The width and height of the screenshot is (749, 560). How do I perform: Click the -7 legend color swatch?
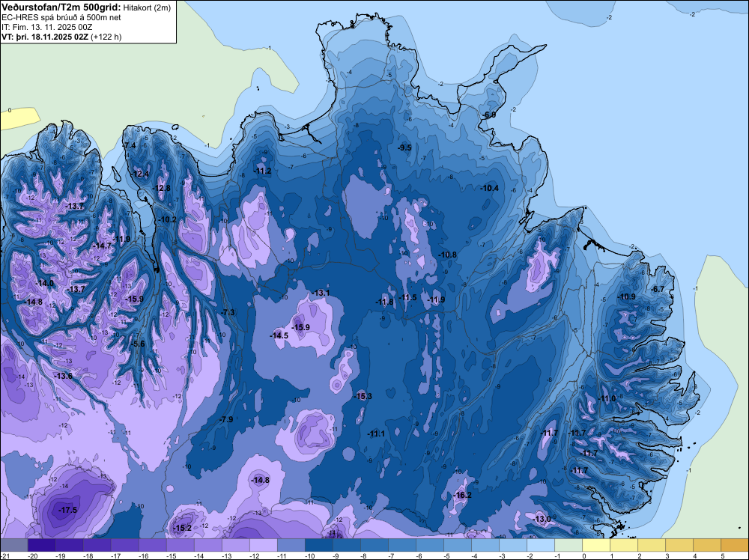pyautogui.click(x=401, y=545)
